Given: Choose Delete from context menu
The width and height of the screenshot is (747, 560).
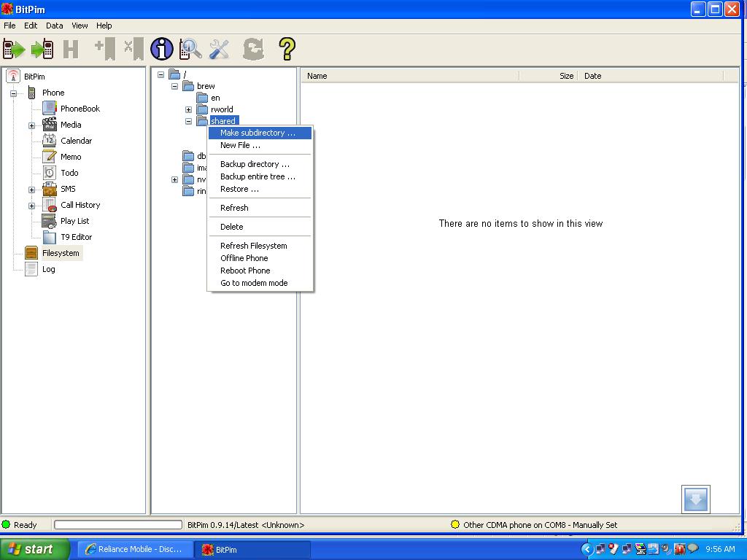Looking at the screenshot, I should tap(260, 227).
